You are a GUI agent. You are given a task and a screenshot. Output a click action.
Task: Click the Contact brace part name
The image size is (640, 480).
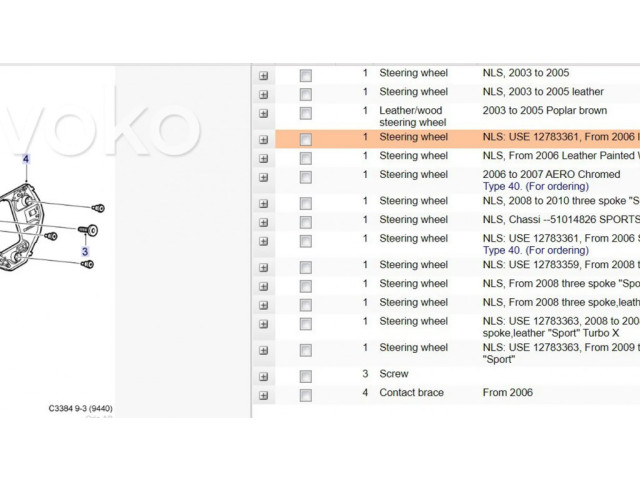[x=411, y=393]
